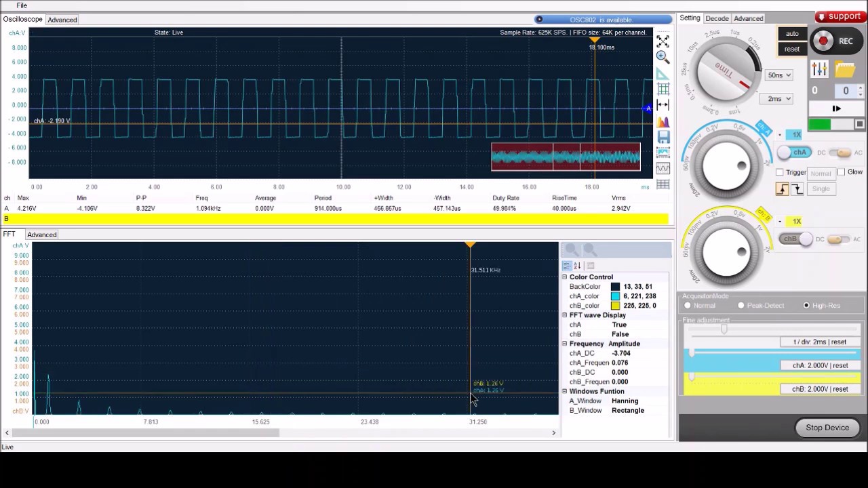Open chB probe attenuation dropdown arrow
The width and height of the screenshot is (868, 488).
pyautogui.click(x=780, y=222)
